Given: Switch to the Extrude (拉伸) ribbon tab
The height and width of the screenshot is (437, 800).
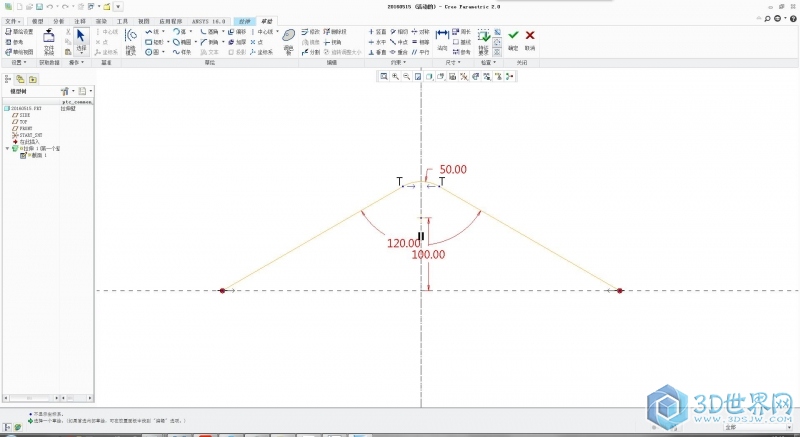Looking at the screenshot, I should click(244, 21).
